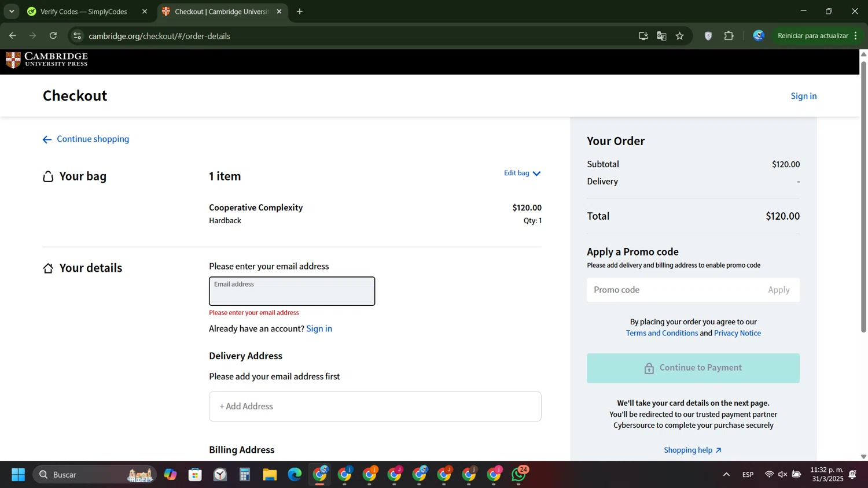
Task: Open the Clock app in taskbar
Action: coord(220,475)
